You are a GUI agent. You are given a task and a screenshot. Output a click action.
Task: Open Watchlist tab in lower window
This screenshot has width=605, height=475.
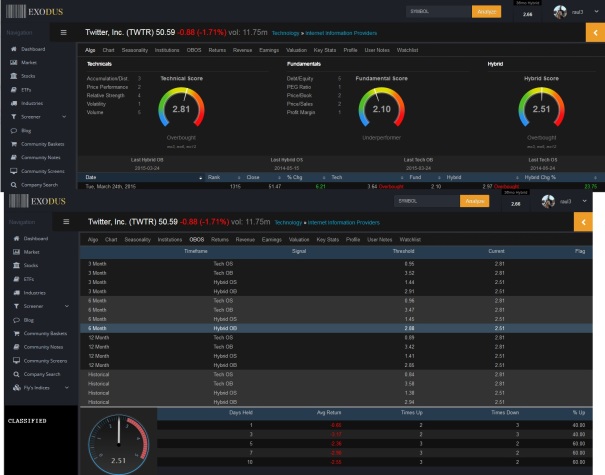(410, 240)
